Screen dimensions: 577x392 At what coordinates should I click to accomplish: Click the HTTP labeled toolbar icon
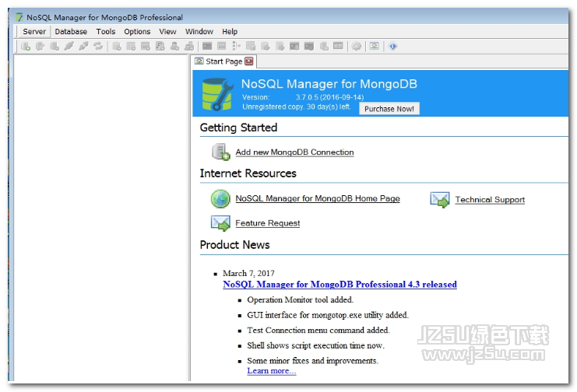[338, 46]
